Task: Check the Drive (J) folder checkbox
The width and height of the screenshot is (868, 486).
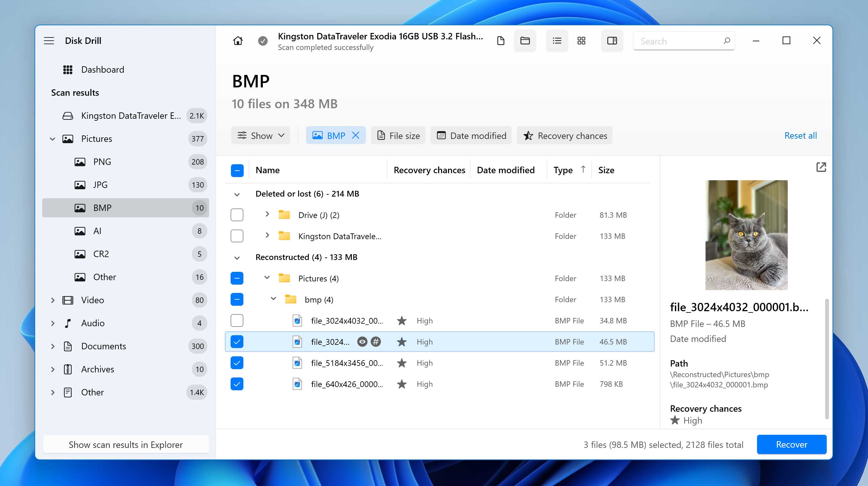Action: tap(237, 215)
